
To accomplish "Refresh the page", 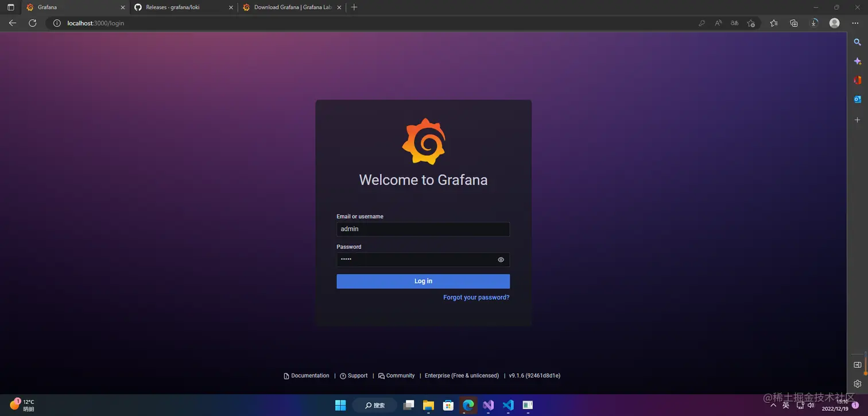I will click(33, 23).
